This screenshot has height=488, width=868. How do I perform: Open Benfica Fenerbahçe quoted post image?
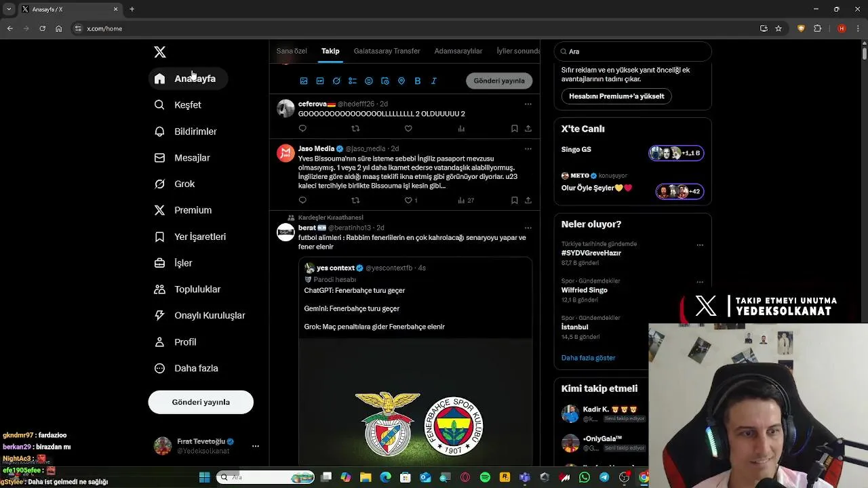(x=415, y=403)
